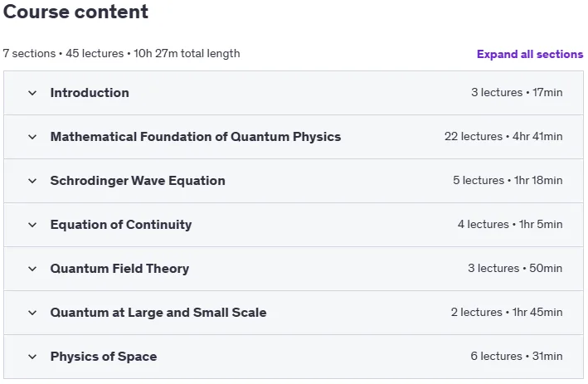
Task: Click the chevron icon next to Physics of Space
Action: tap(32, 357)
